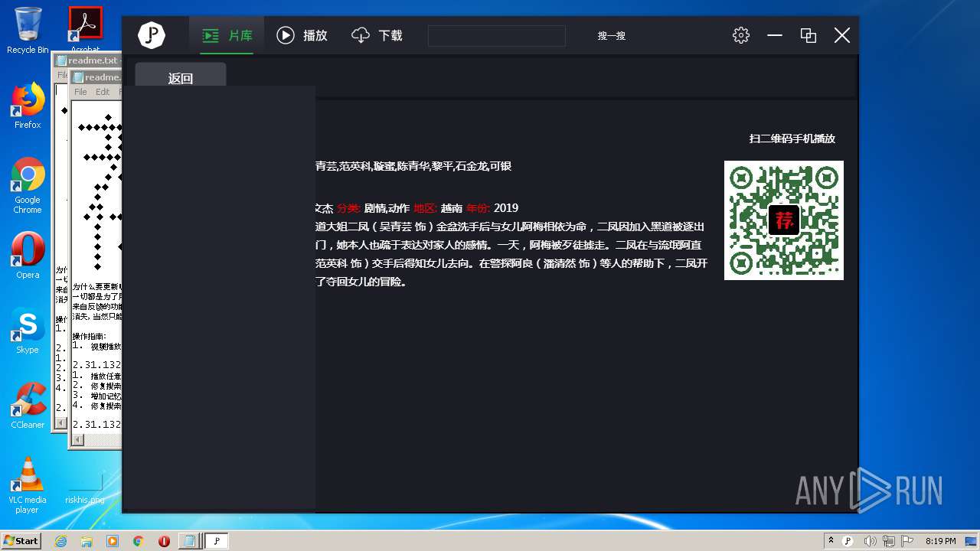
Task: Open the Acrobat desktop shortcut
Action: tap(85, 31)
